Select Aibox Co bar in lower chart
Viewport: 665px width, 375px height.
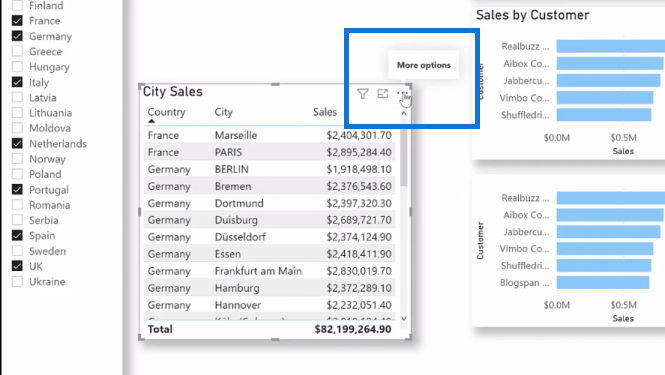coord(610,215)
